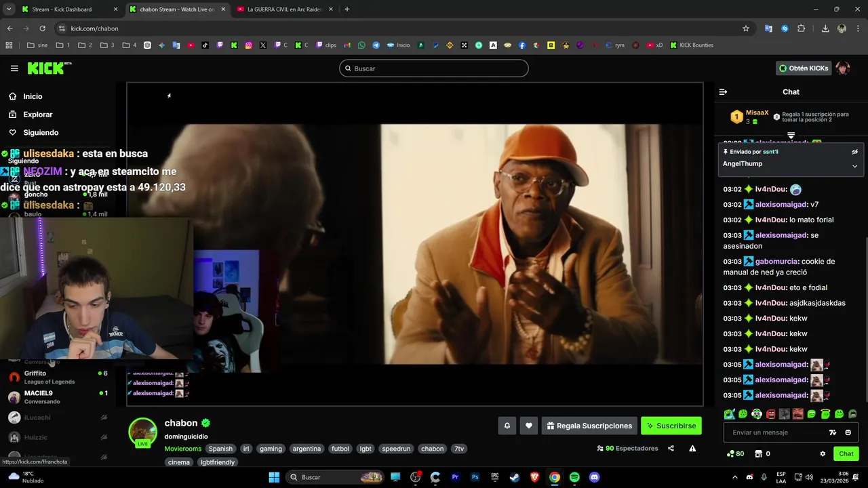Viewport: 868px width, 488px height.
Task: Open the chabon channel avatar
Action: pyautogui.click(x=143, y=432)
